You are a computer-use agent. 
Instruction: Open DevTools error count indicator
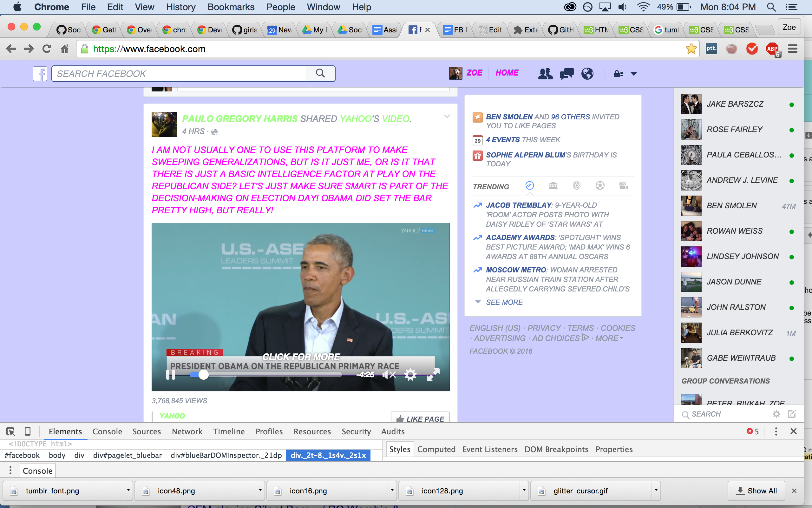click(x=752, y=431)
